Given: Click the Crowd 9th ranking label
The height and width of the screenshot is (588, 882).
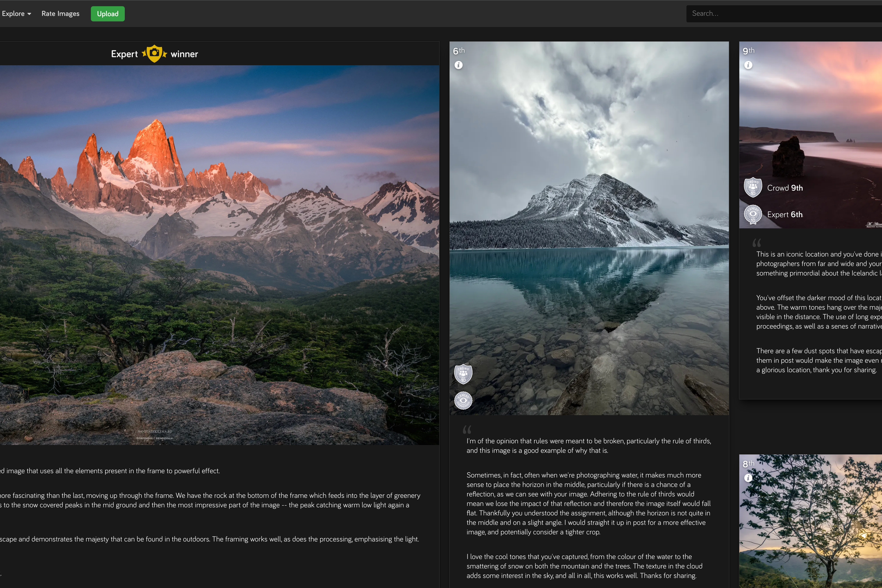Looking at the screenshot, I should tap(785, 188).
